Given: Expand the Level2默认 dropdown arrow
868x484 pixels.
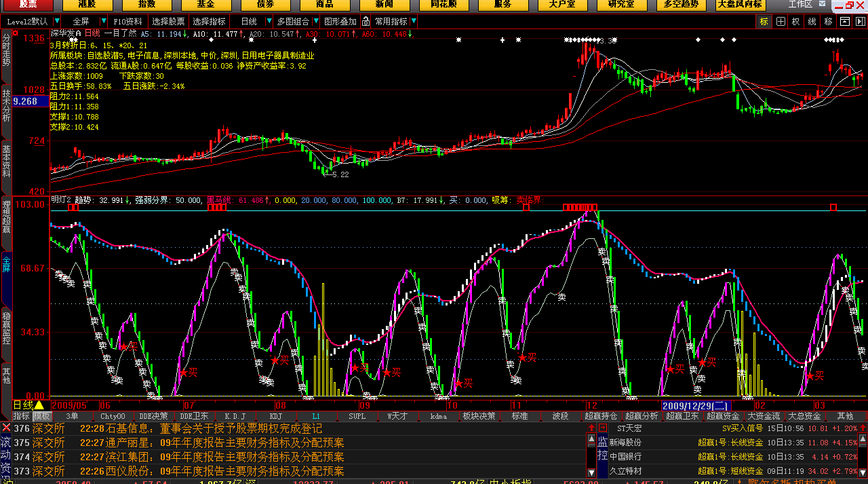Looking at the screenshot, I should point(56,22).
